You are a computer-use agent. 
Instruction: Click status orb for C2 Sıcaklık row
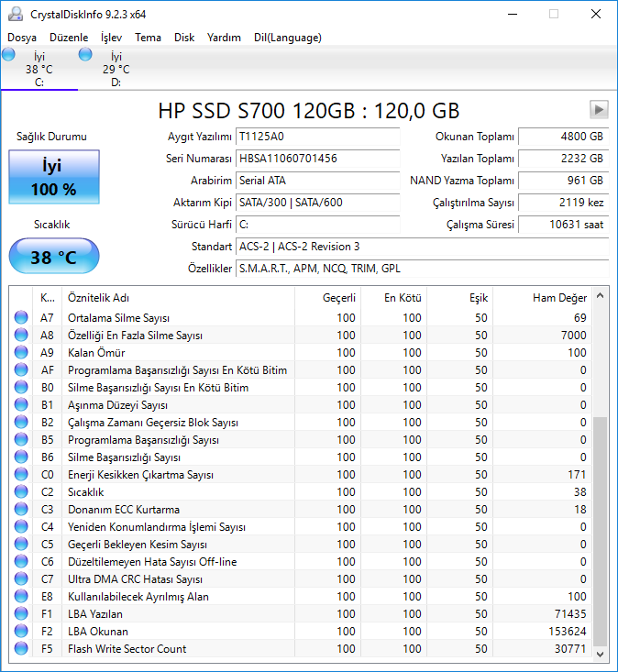point(21,491)
